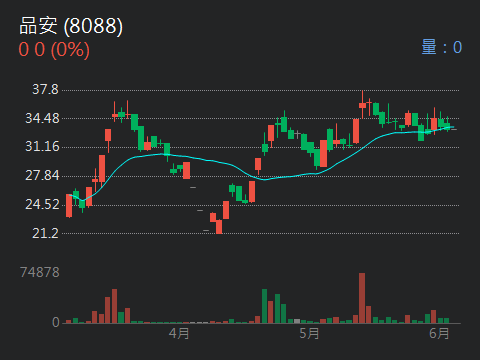The height and width of the screenshot is (360, 480).
Task: Click the 31.16 price axis label
Action: (42, 147)
